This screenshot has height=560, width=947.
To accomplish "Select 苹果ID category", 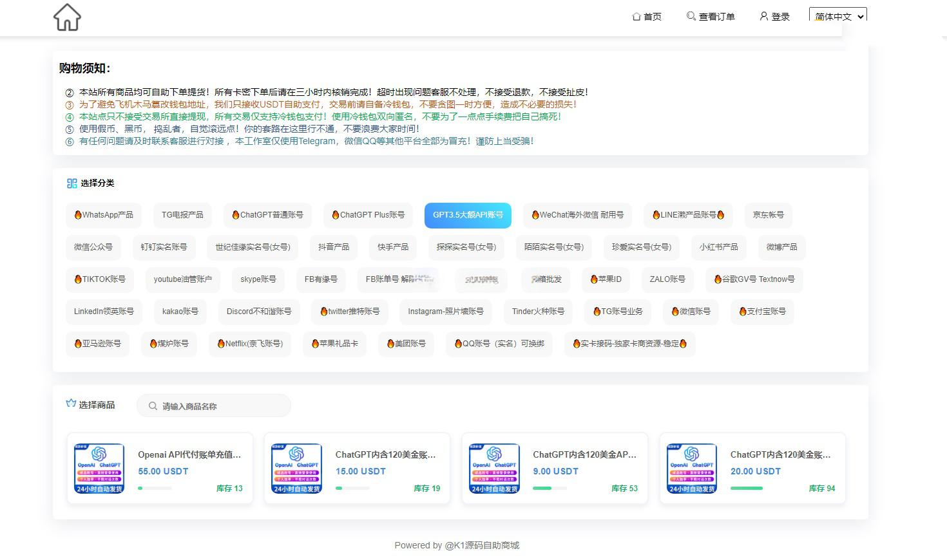I will (x=606, y=279).
